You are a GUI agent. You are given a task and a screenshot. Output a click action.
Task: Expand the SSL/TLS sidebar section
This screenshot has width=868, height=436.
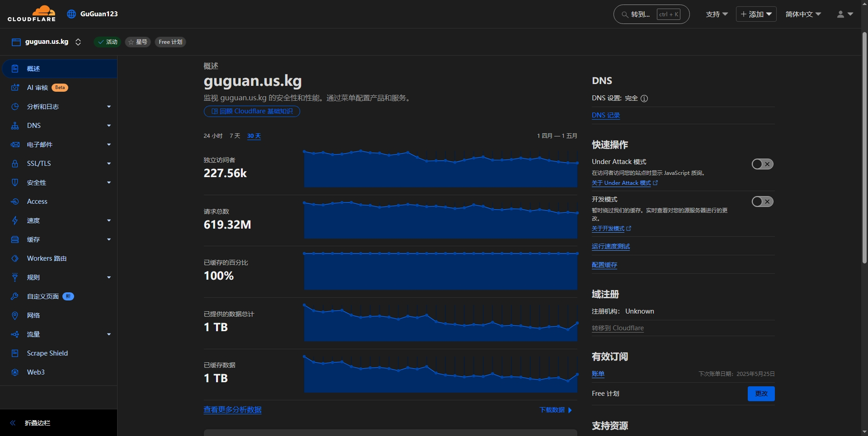[109, 164]
